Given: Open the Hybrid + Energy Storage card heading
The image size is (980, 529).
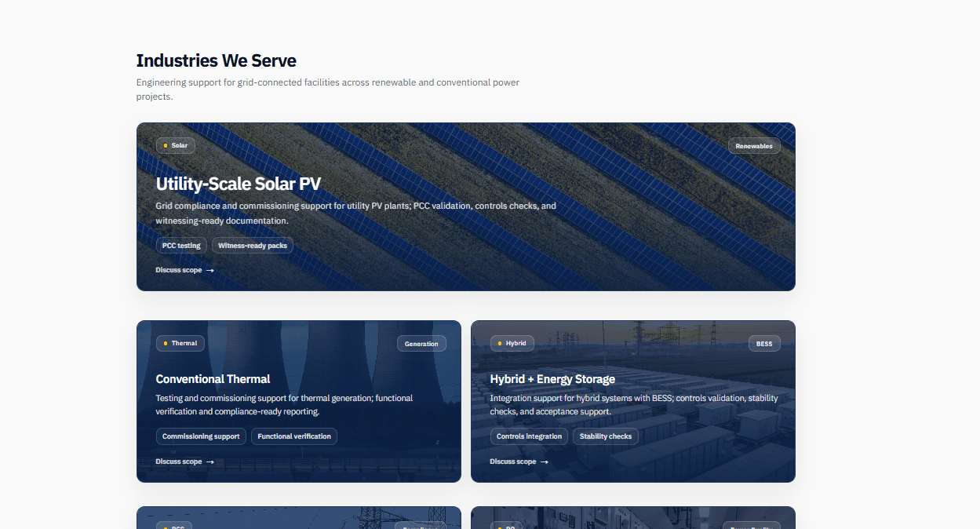Looking at the screenshot, I should (552, 379).
